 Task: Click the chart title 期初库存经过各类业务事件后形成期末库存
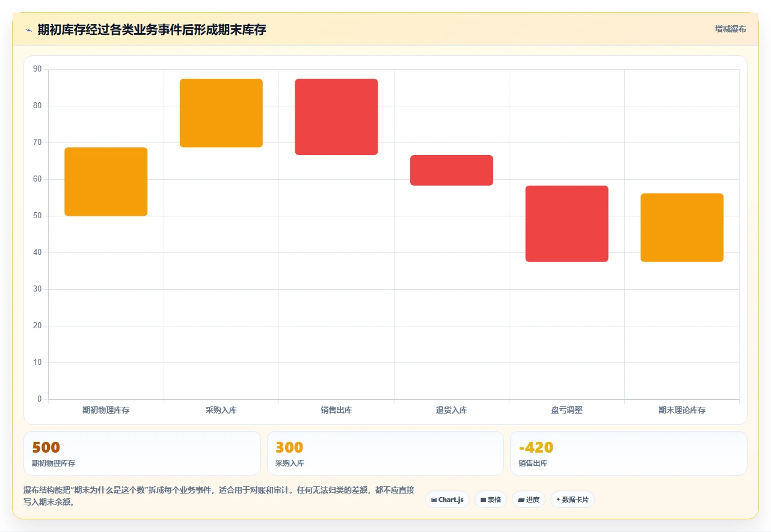pyautogui.click(x=152, y=29)
